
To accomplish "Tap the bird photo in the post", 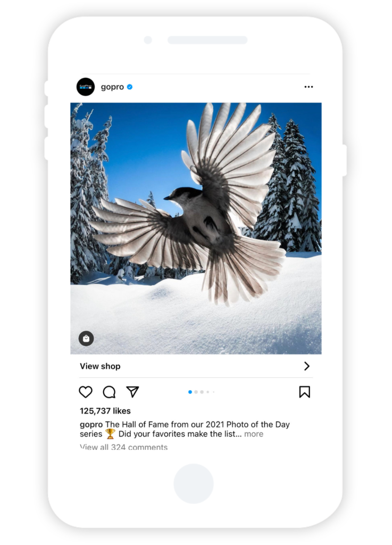I will 196,228.
